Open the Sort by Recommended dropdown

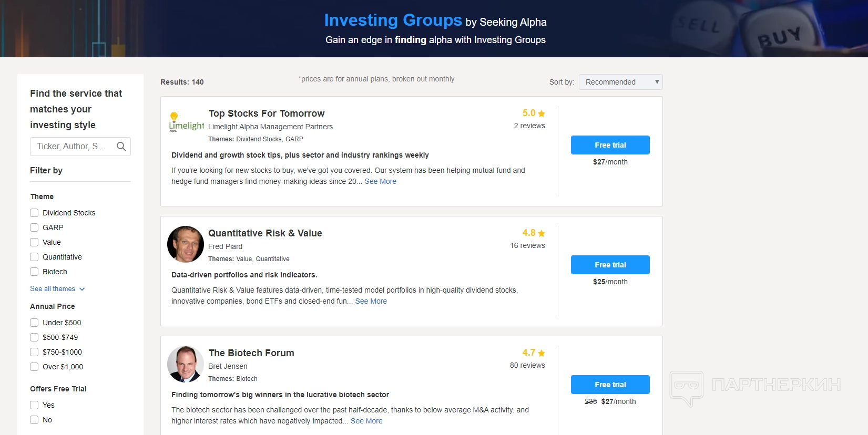pyautogui.click(x=620, y=82)
